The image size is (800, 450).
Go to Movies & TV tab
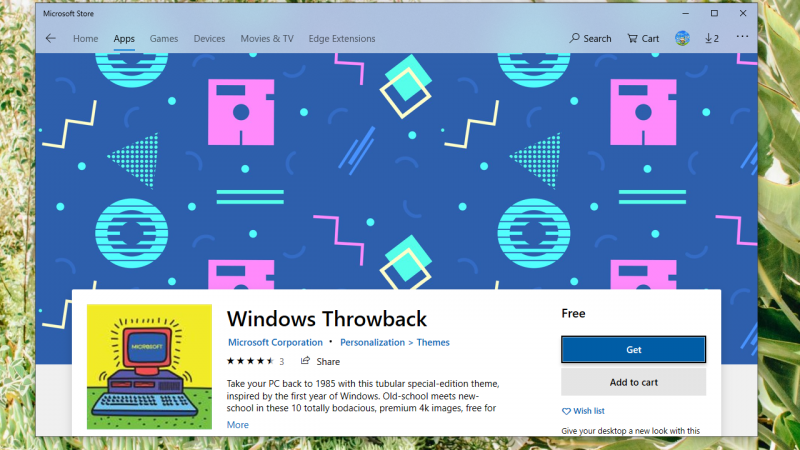pos(267,39)
